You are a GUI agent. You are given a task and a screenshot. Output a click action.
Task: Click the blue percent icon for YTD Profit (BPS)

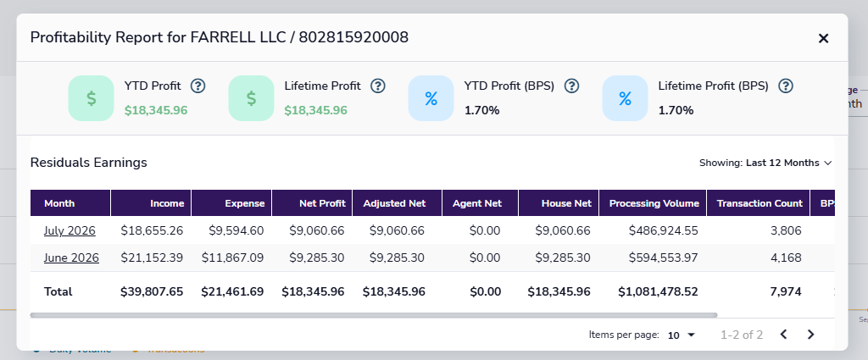(431, 98)
